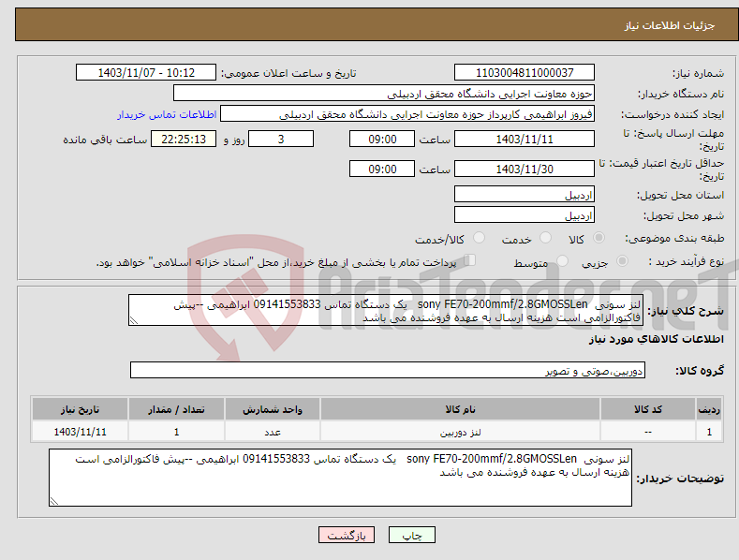
Task: Toggle the اسناد خزانه اسلامی payment checkbox
Action: (x=469, y=260)
